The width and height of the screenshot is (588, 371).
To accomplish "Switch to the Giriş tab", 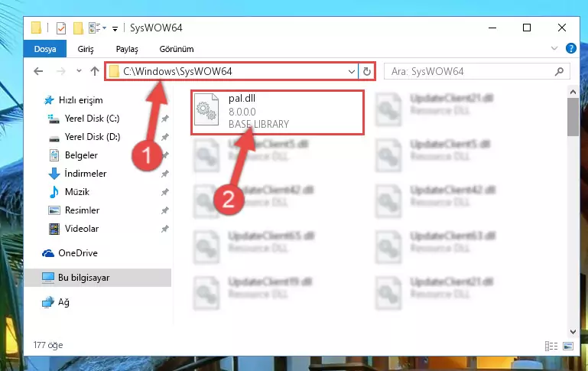I will [86, 49].
